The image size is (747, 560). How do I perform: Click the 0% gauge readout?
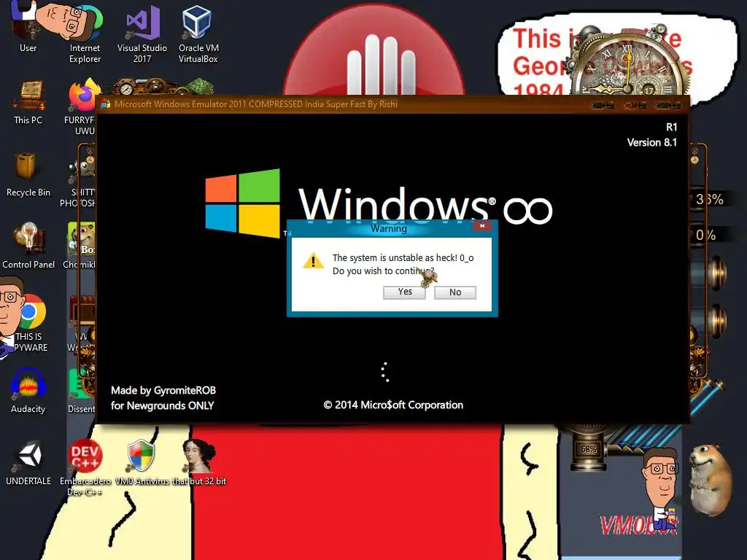click(x=705, y=236)
